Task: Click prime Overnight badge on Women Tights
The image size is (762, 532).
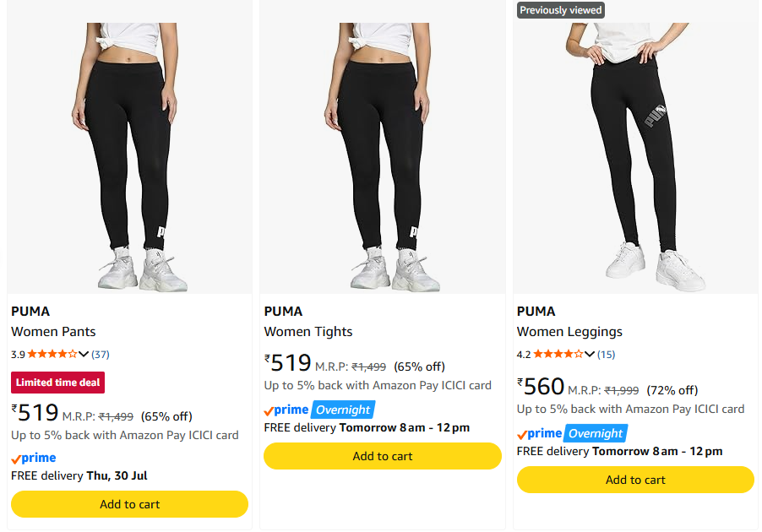Action: point(319,410)
